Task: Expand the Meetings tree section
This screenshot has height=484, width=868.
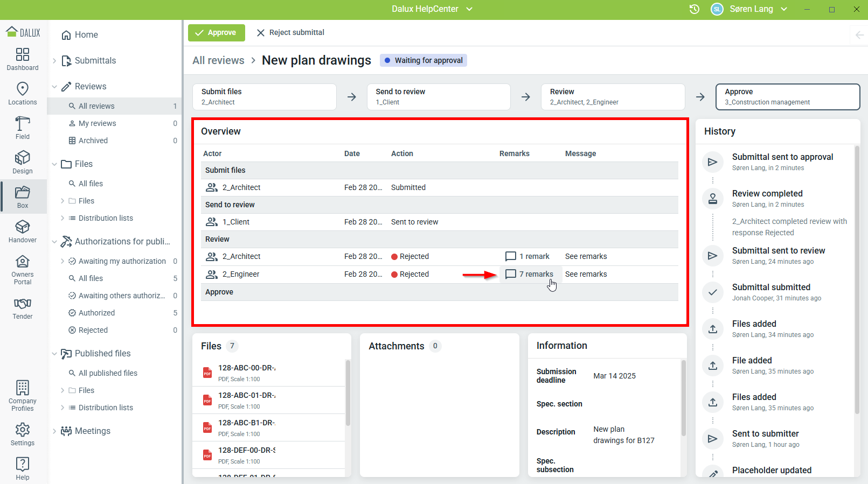Action: tap(54, 431)
